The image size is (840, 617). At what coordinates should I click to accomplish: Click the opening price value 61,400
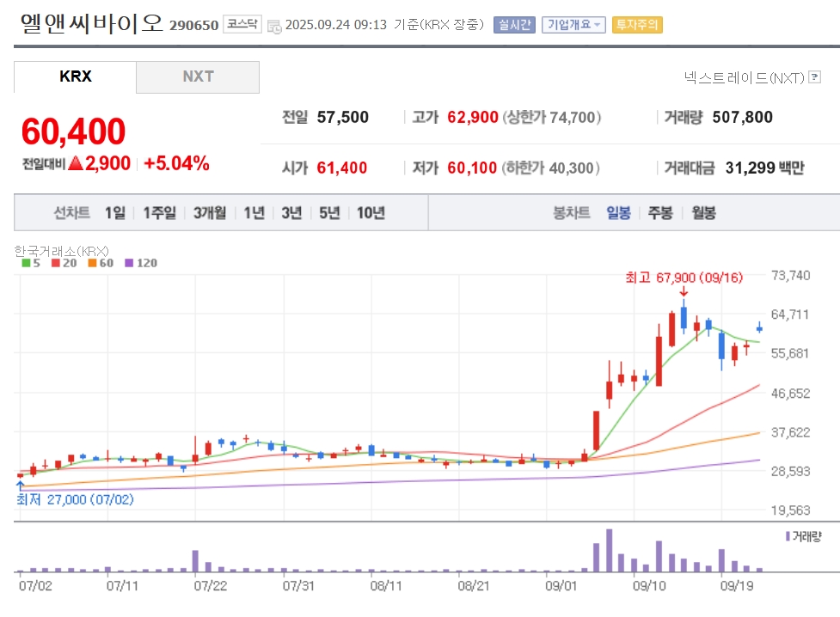click(x=342, y=168)
